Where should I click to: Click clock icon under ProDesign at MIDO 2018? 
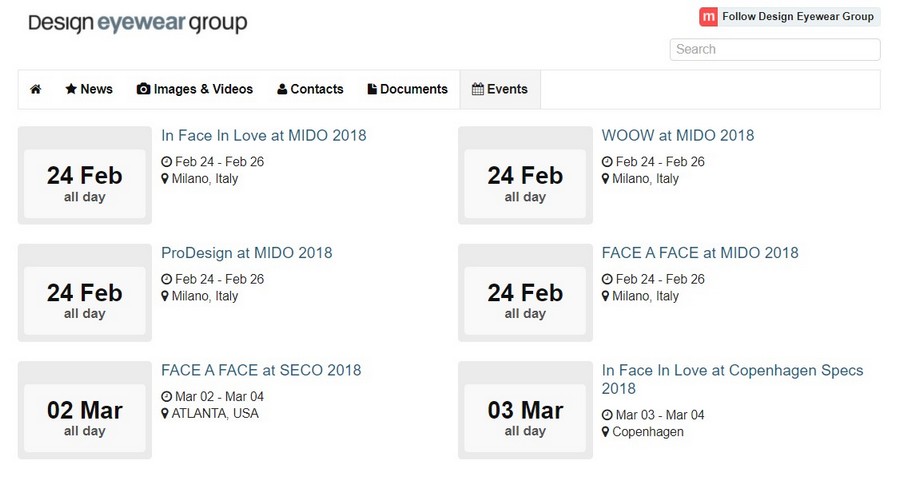166,280
